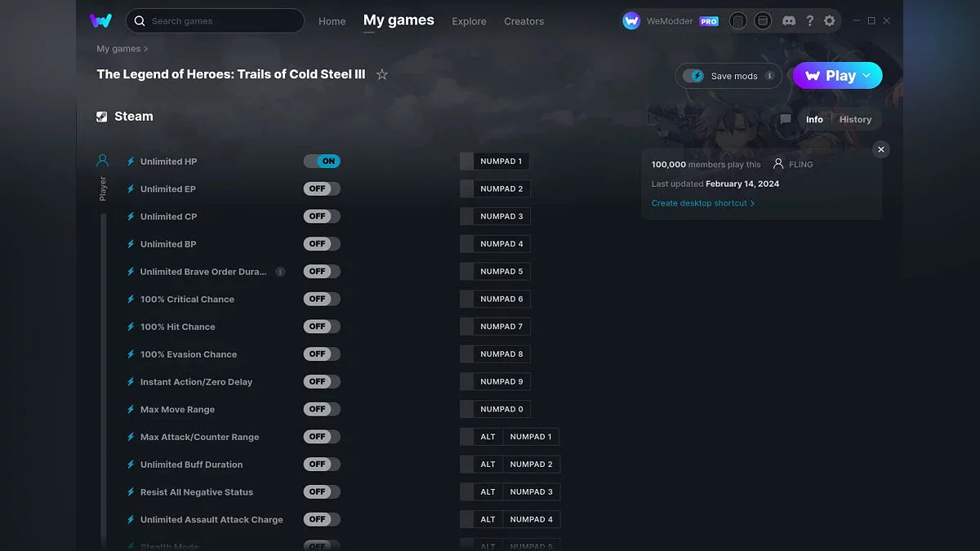Viewport: 980px width, 551px height.
Task: Change the NUMPAD 0 hotkey for Max Move Range
Action: point(495,409)
